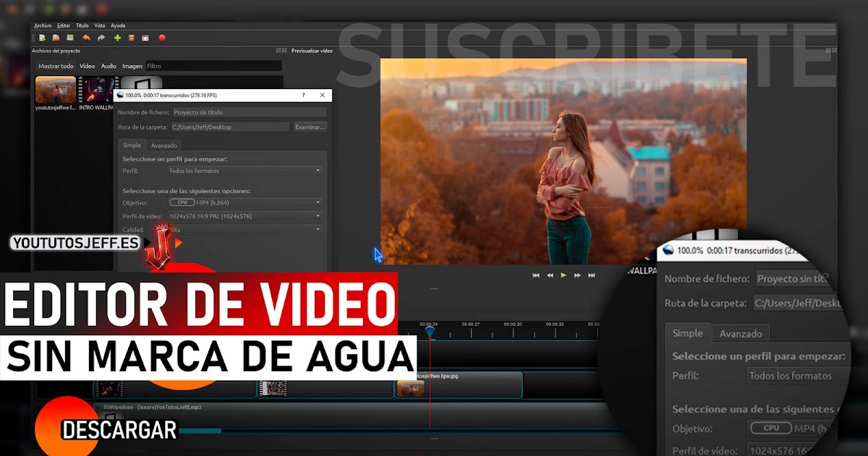Image resolution: width=868 pixels, height=456 pixels.
Task: Click the export dialog help question mark
Action: pos(303,95)
